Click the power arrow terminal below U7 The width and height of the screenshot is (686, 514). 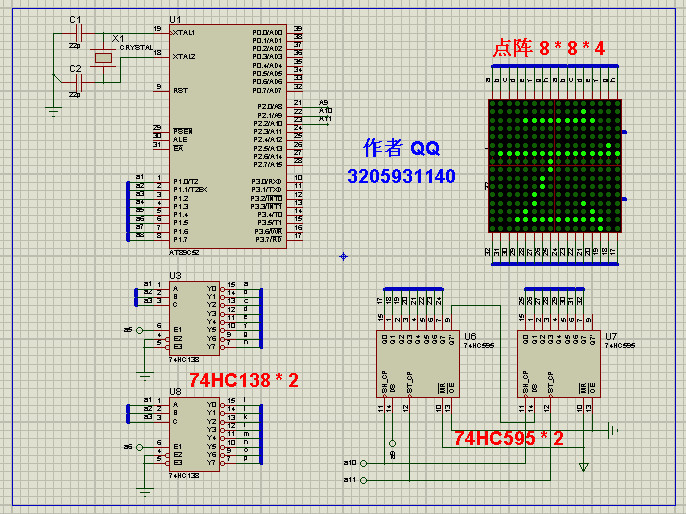click(584, 466)
